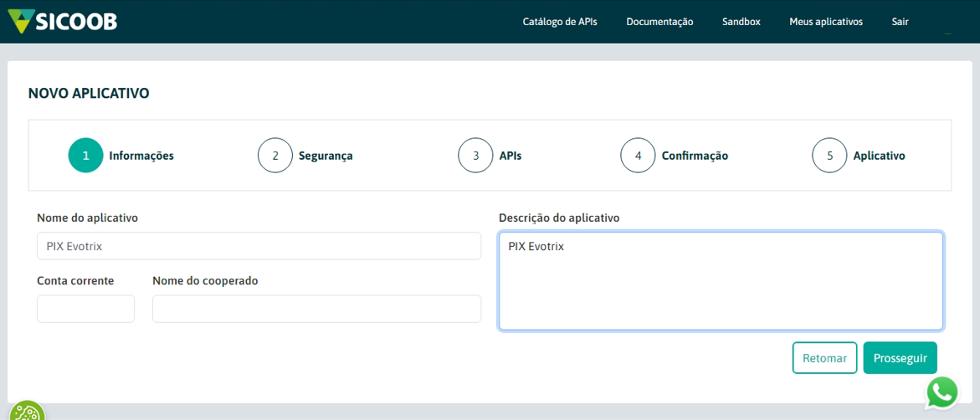Select the step 5 circle
Screen dimensions: 980x420
[x=829, y=156]
